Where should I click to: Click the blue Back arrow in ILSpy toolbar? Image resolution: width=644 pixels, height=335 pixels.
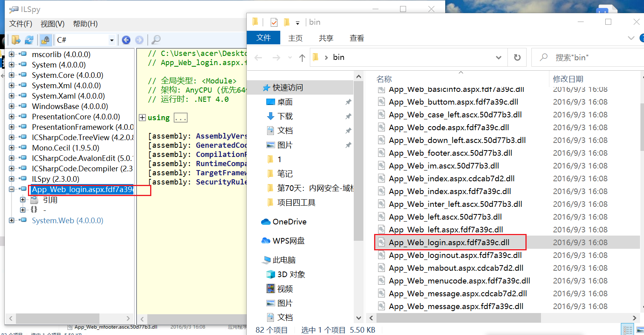pos(126,40)
